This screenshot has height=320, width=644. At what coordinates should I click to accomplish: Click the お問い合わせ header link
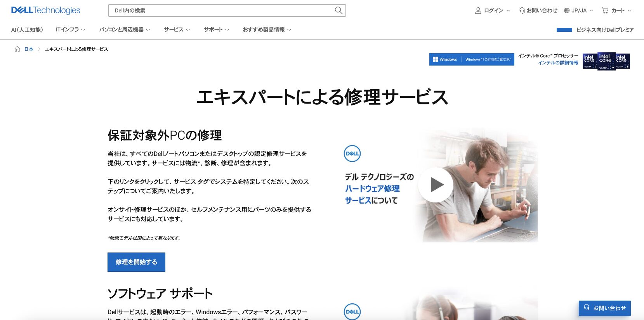tap(542, 10)
